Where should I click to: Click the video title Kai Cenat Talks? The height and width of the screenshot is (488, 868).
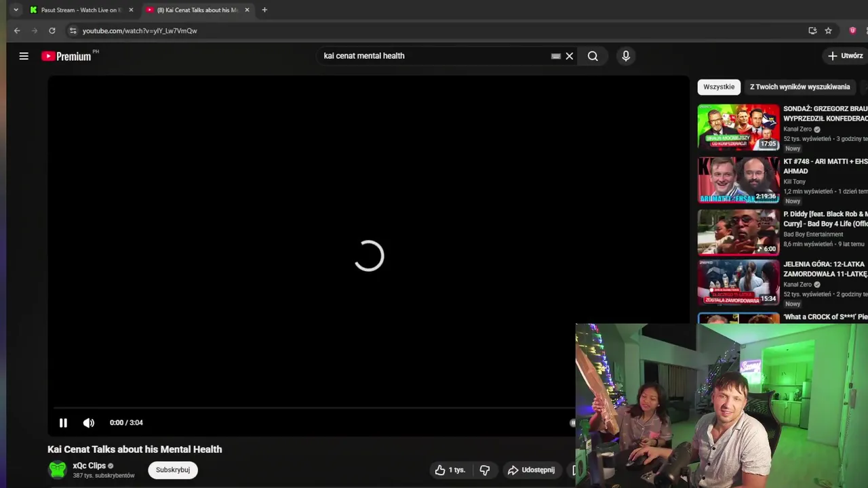134,449
